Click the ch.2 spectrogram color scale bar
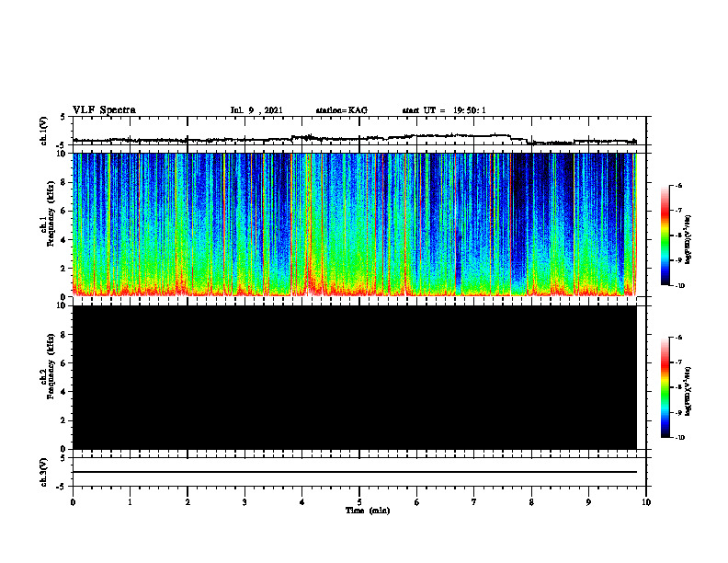The width and height of the screenshot is (728, 563). (x=665, y=387)
